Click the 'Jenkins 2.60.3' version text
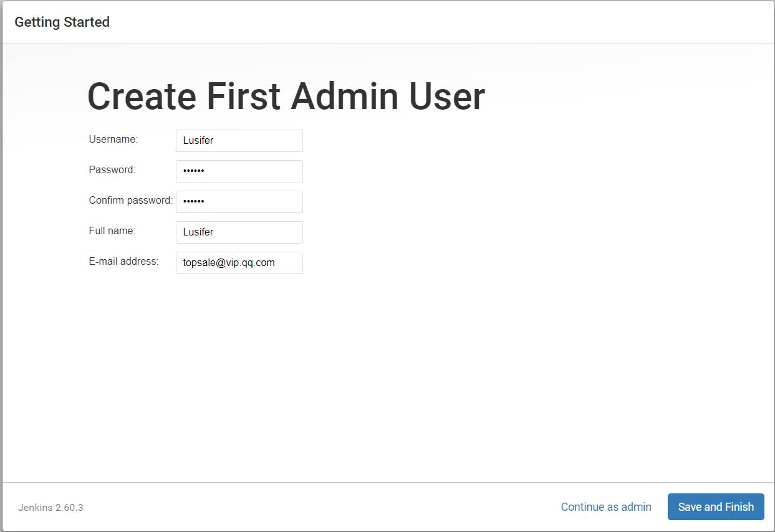Image resolution: width=775 pixels, height=532 pixels. tap(51, 508)
